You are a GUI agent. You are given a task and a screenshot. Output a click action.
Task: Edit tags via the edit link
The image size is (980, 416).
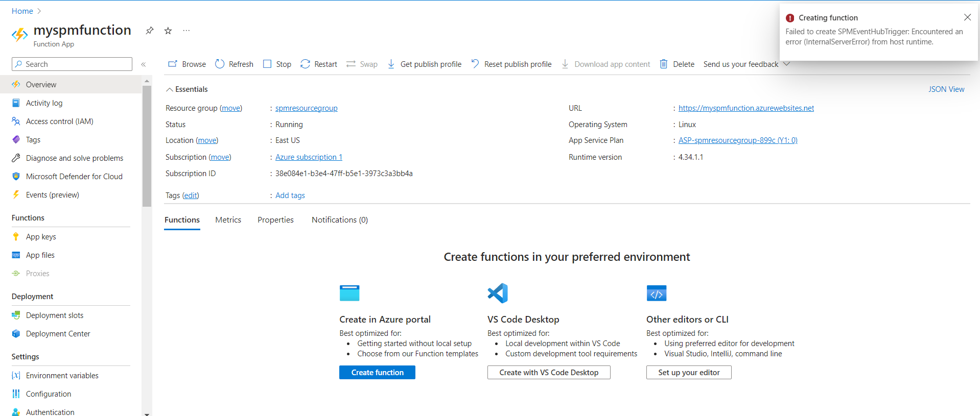pos(191,195)
